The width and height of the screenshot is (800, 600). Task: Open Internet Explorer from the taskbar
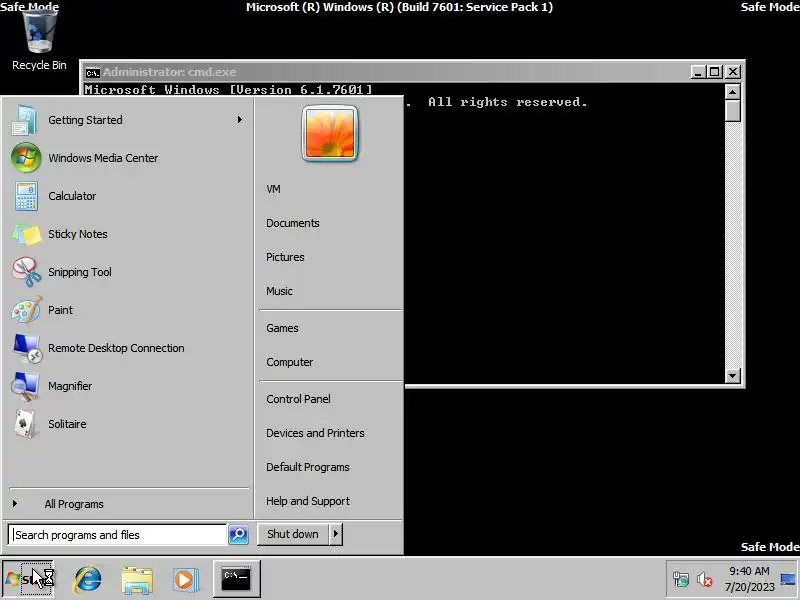pos(88,579)
